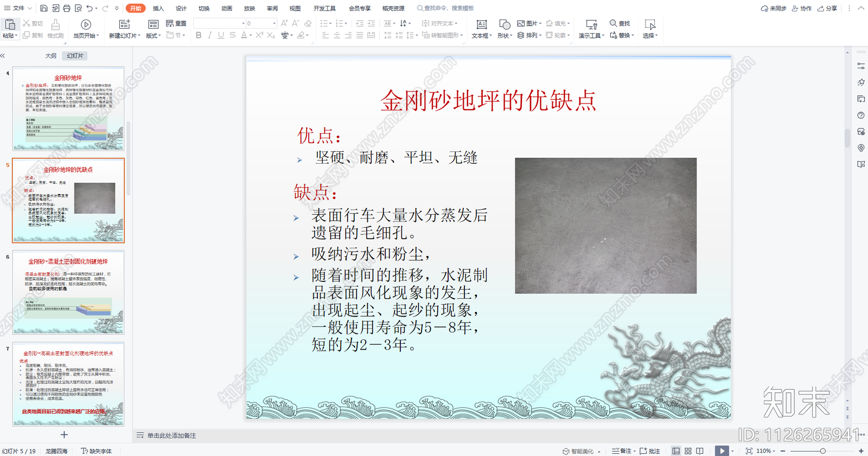Toggle the Notes (备注) pane button
868x456 pixels.
[623, 451]
